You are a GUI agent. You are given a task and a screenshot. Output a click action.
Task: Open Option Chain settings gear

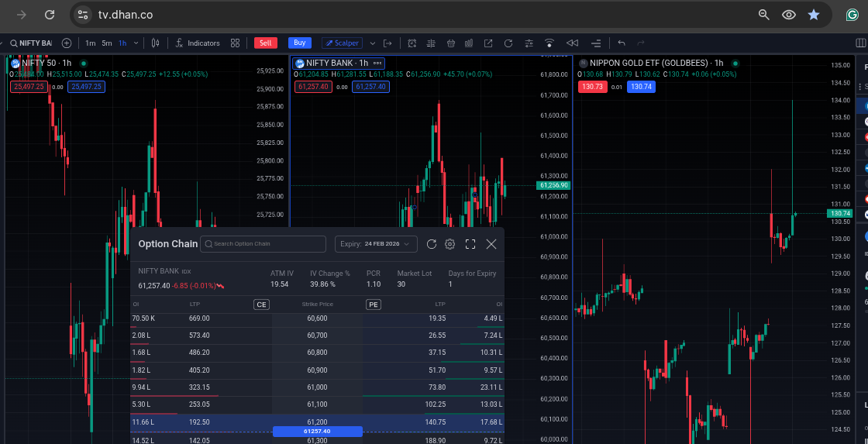click(450, 244)
